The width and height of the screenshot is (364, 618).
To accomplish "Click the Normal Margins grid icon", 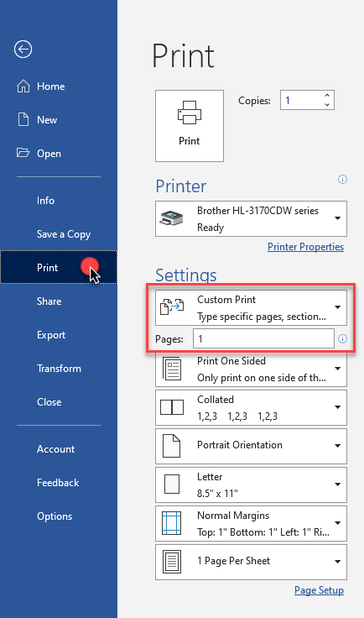I will point(172,523).
